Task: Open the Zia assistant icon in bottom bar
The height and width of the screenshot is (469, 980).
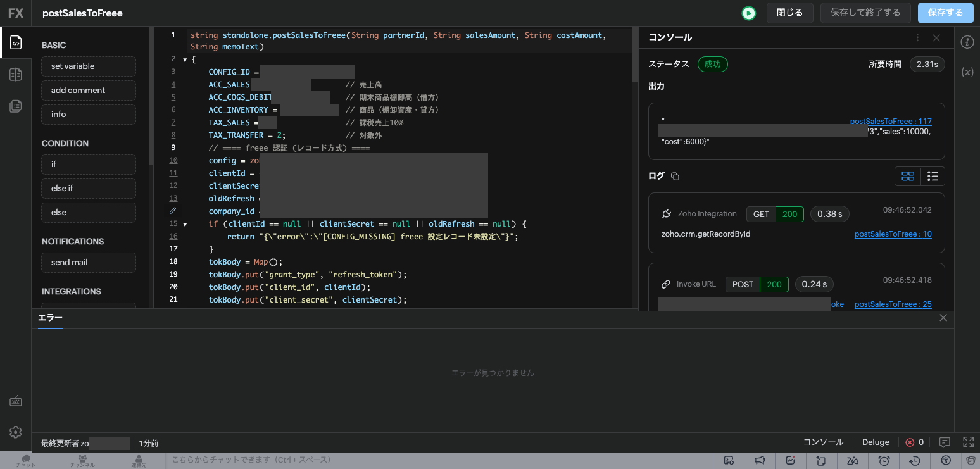Action: (853, 460)
